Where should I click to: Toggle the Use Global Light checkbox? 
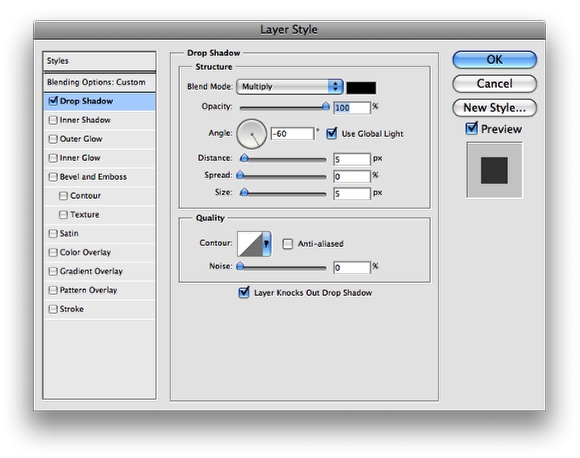point(332,133)
